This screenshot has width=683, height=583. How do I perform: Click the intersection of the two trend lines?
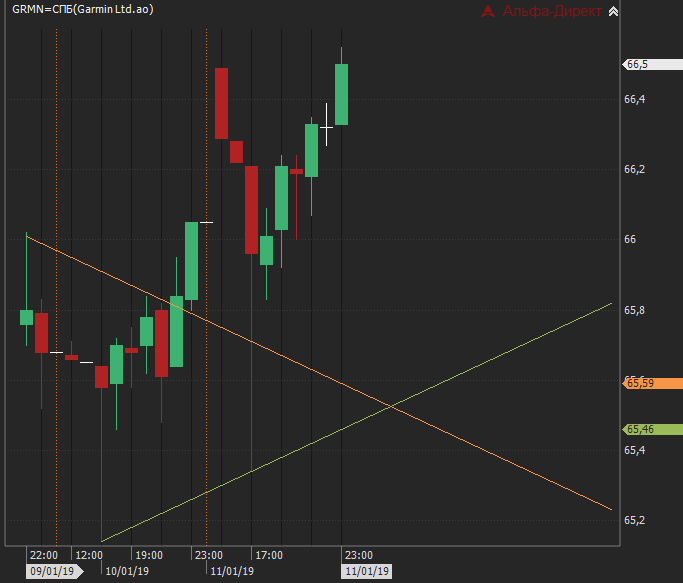click(391, 406)
